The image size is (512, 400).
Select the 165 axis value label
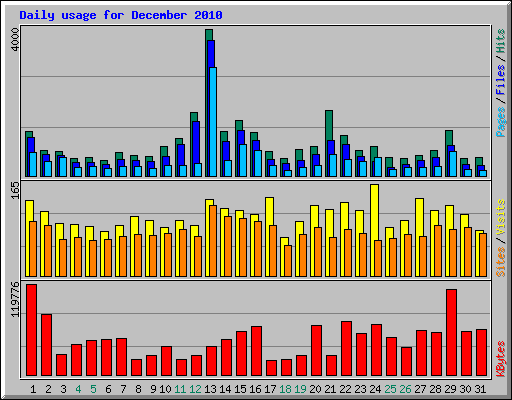[x=15, y=190]
